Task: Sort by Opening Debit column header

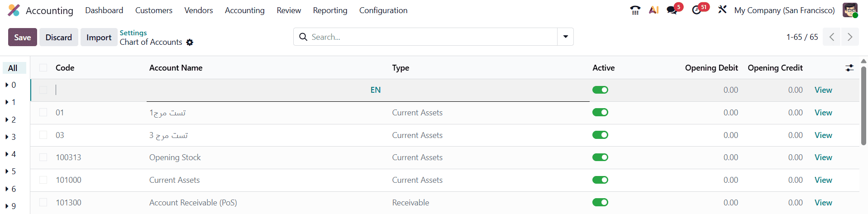Action: coord(711,68)
